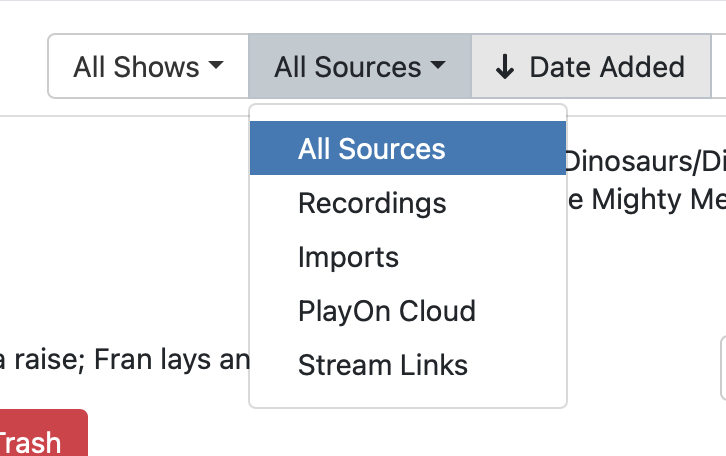
Task: Click the caret arrow beside All Sources
Action: tap(438, 67)
